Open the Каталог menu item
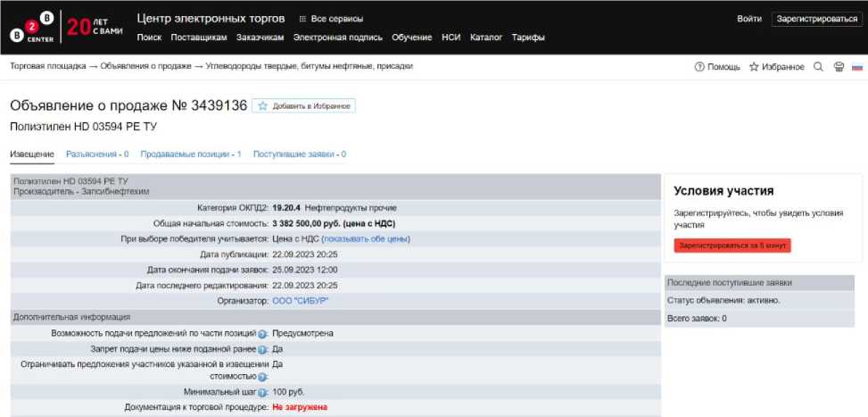The image size is (868, 417). pyautogui.click(x=486, y=38)
